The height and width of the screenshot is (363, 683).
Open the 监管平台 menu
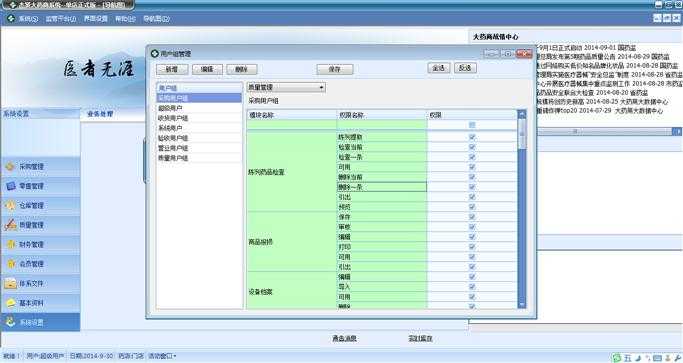tap(61, 19)
